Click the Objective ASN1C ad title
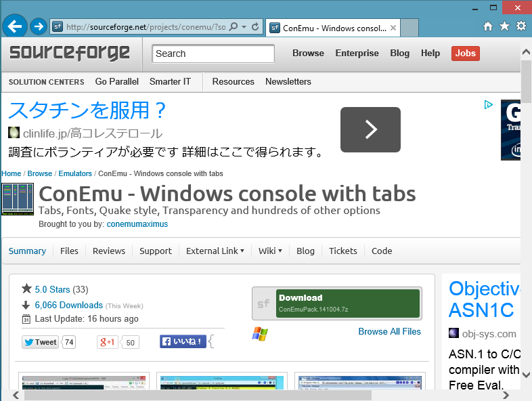Viewport: 532px width, 401px height. click(x=484, y=299)
